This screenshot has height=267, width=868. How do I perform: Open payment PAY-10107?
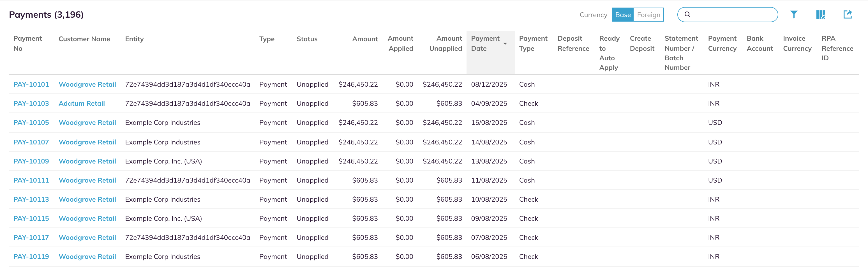pyautogui.click(x=31, y=142)
